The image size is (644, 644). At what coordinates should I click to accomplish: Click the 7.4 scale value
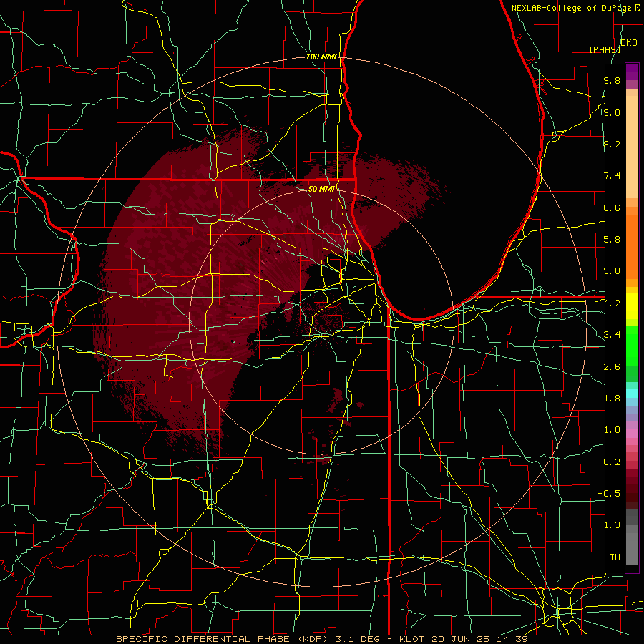click(x=612, y=176)
